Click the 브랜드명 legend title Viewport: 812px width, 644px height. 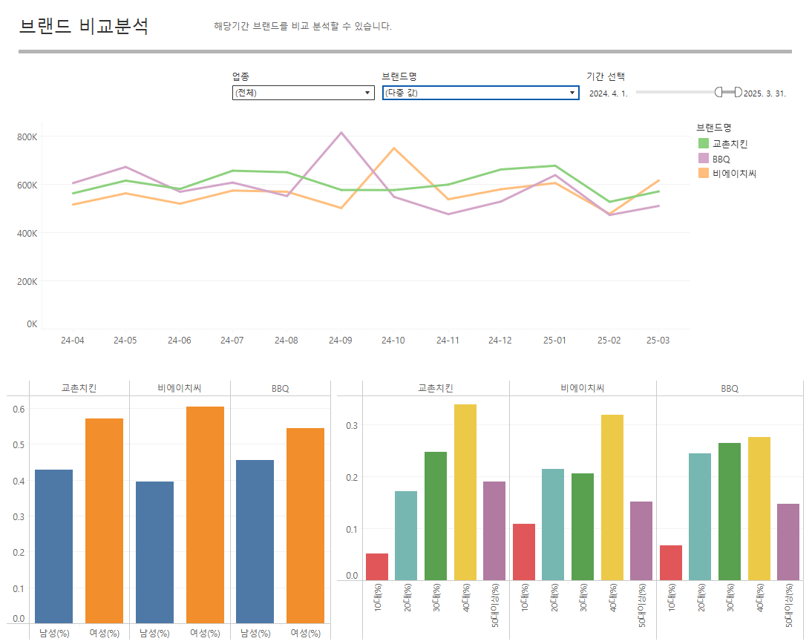[x=714, y=128]
